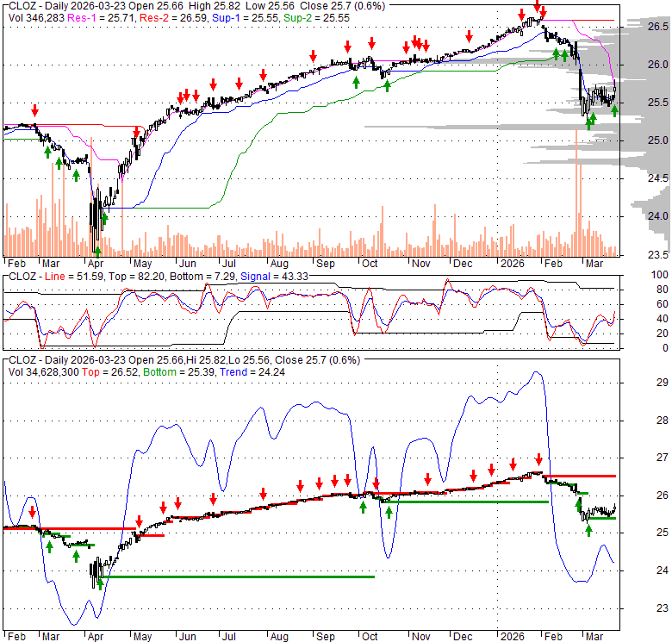Screen dimensions: 672x642
Task: Click the 24 price axis label, bottom chart
Action: [663, 570]
